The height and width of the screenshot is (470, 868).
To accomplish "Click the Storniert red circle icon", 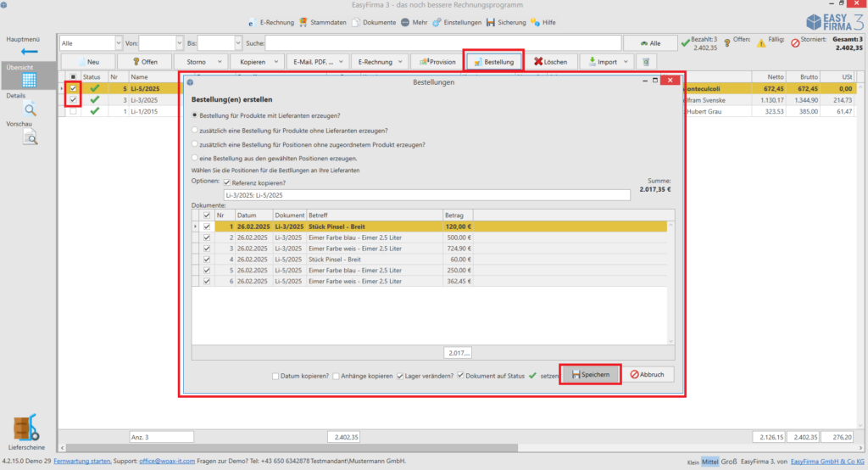I will 795,42.
